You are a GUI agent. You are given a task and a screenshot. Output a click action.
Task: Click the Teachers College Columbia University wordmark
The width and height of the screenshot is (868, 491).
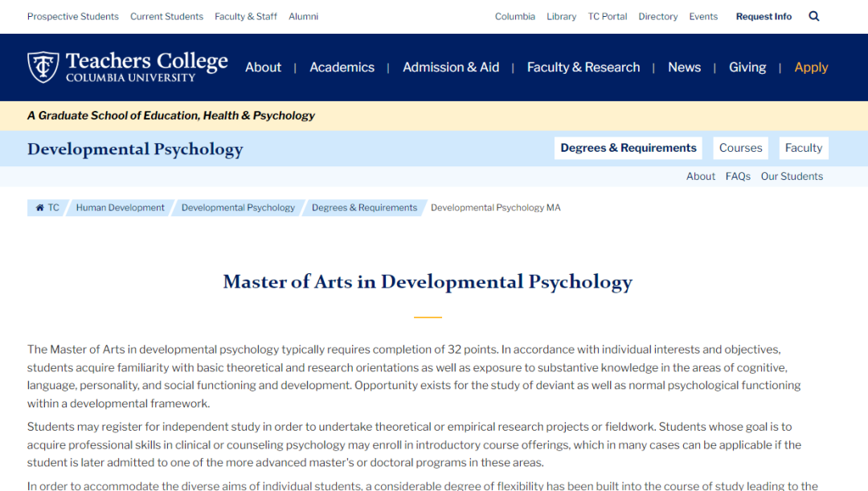coord(147,67)
